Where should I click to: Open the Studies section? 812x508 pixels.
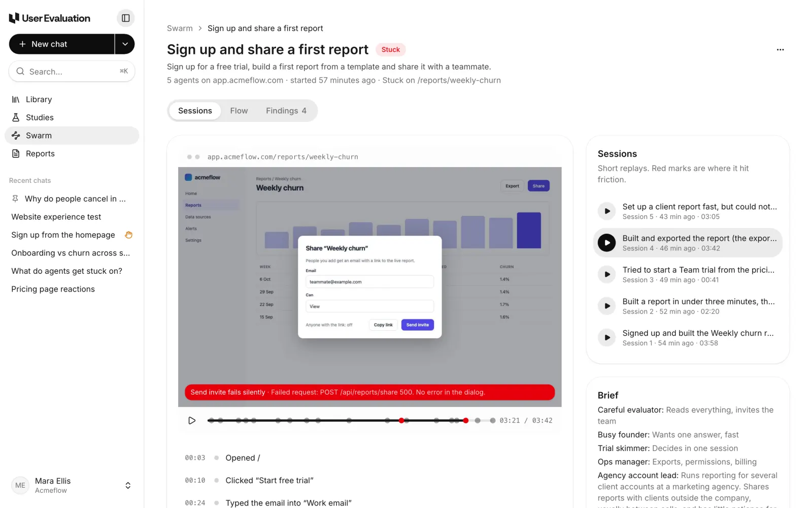[72, 117]
